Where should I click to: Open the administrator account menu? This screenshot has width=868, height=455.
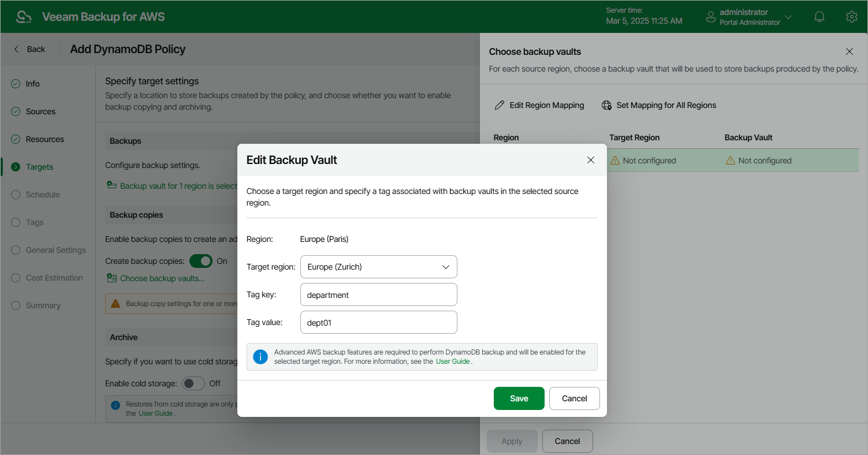(x=750, y=17)
